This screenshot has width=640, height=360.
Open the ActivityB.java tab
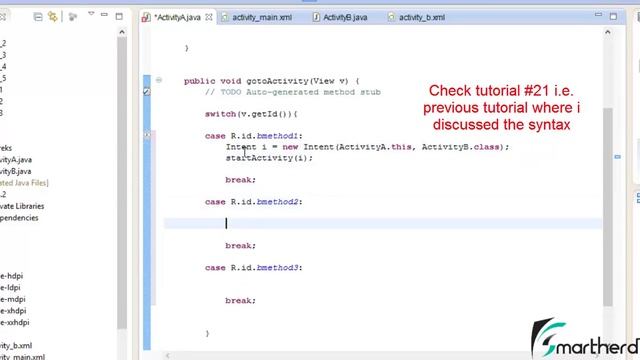(x=340, y=17)
